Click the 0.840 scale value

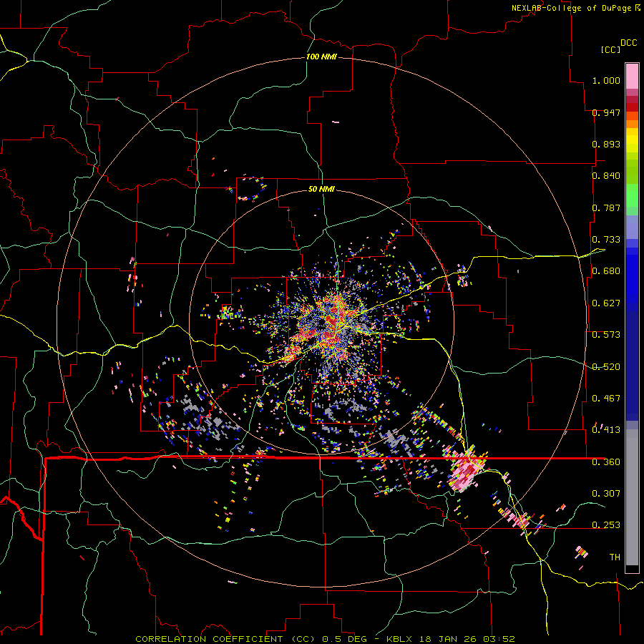[x=606, y=176]
